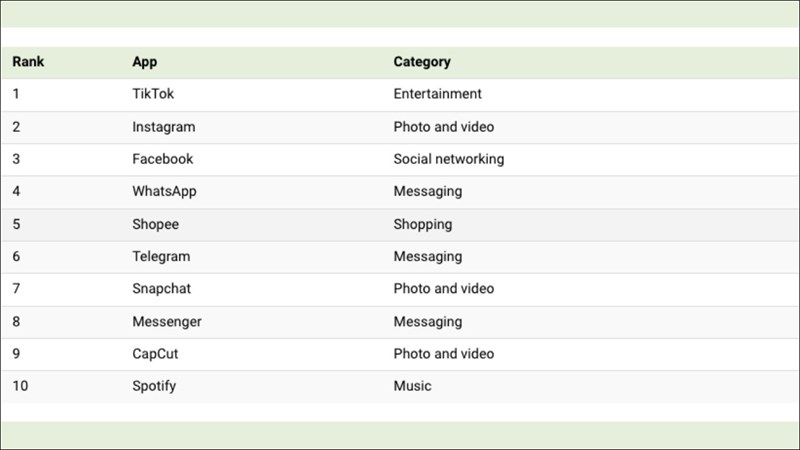Click the rank 10 cell
This screenshot has width=800, height=450.
pos(20,386)
